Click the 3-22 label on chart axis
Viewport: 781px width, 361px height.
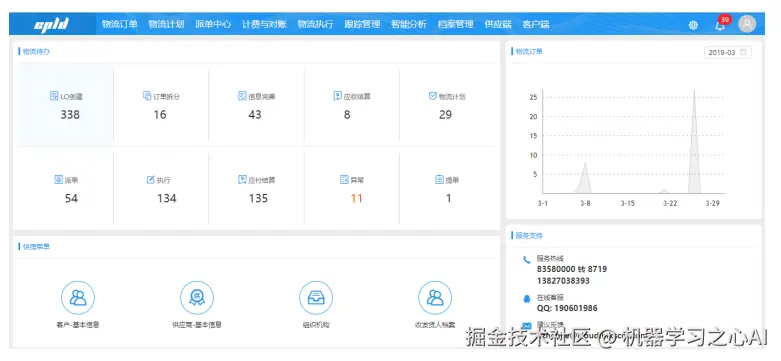[670, 203]
